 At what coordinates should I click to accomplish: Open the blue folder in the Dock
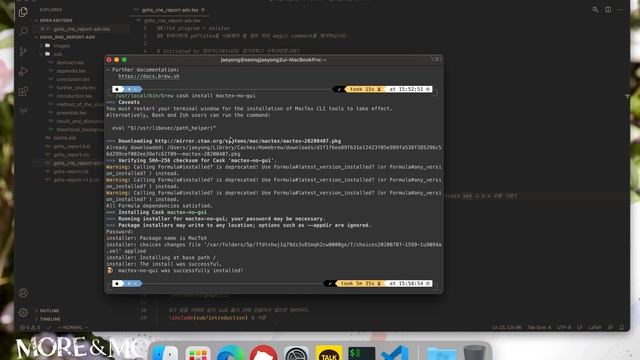441,353
